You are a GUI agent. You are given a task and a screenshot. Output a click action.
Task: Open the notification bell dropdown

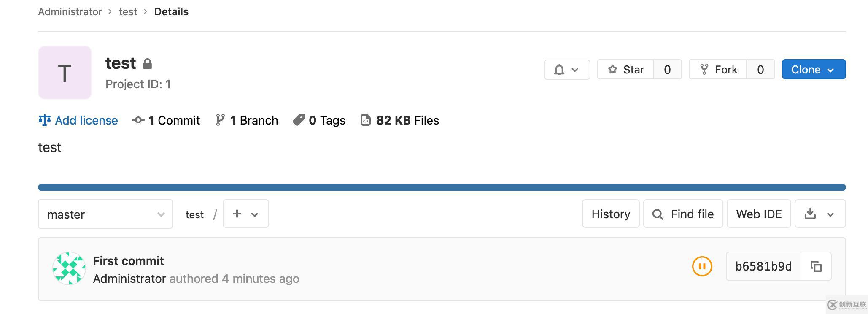[x=566, y=70]
